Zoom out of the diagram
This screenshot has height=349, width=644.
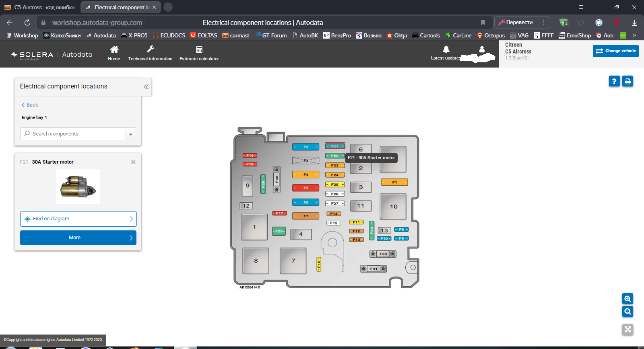pos(627,312)
